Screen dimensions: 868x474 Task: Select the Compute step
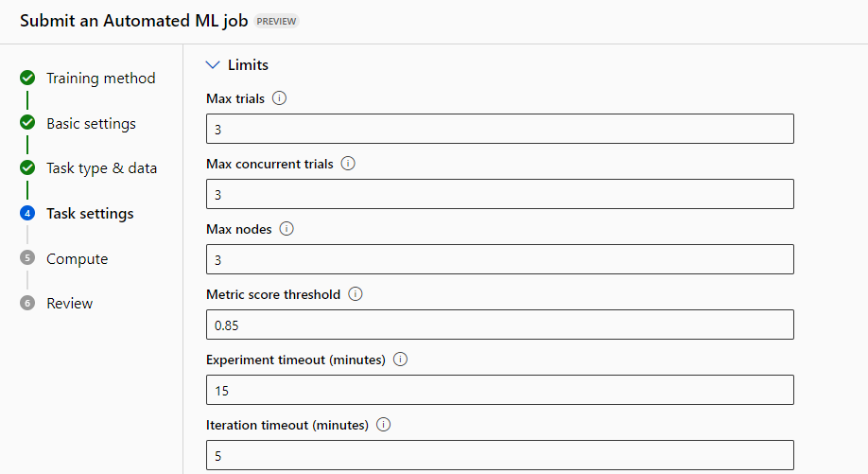tap(77, 259)
